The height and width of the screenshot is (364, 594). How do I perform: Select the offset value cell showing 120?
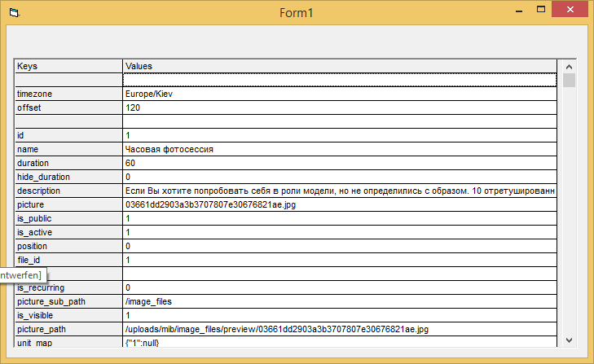coord(339,107)
